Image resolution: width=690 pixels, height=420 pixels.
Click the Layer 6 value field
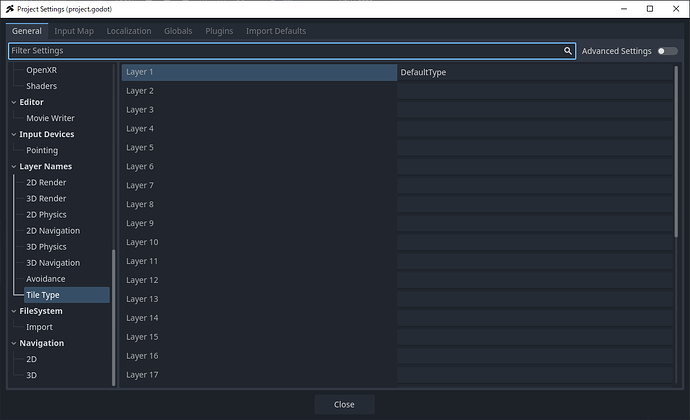point(535,167)
